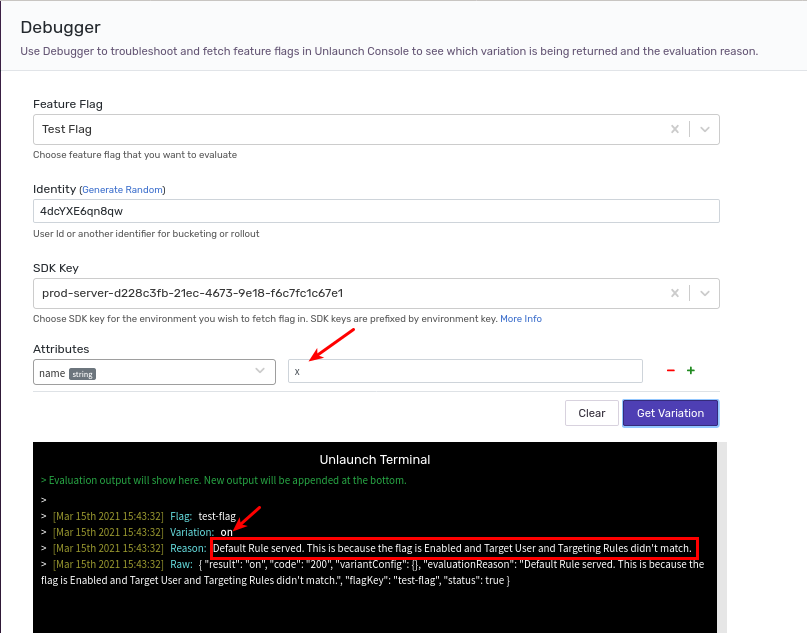Click the Unlaunch Terminal scrollbar
This screenshot has width=807, height=633.
(x=722, y=537)
